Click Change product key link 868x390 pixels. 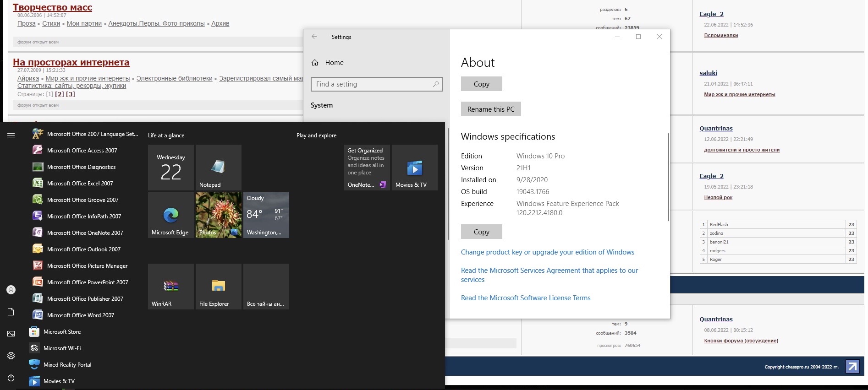(x=547, y=252)
